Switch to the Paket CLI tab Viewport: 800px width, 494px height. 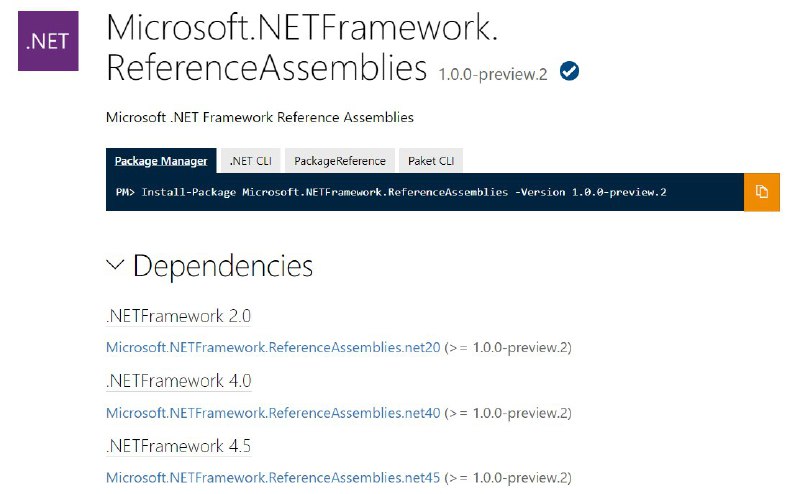(431, 161)
